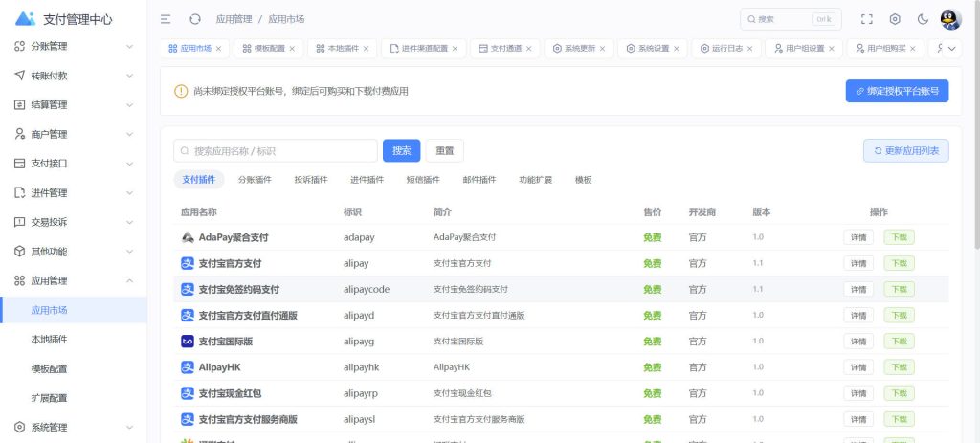Click the 重置 button
The width and height of the screenshot is (980, 443).
445,150
